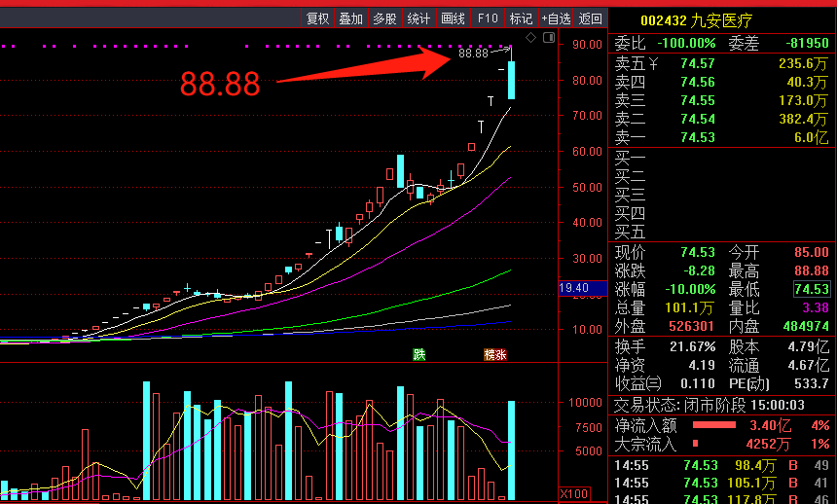
Task: Click the X100 volume scale label
Action: pos(574,494)
